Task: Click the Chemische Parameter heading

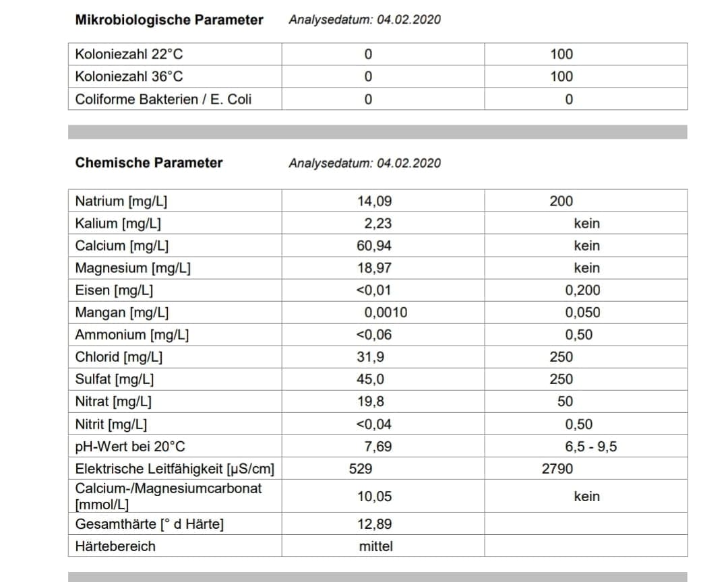Action: click(x=149, y=162)
